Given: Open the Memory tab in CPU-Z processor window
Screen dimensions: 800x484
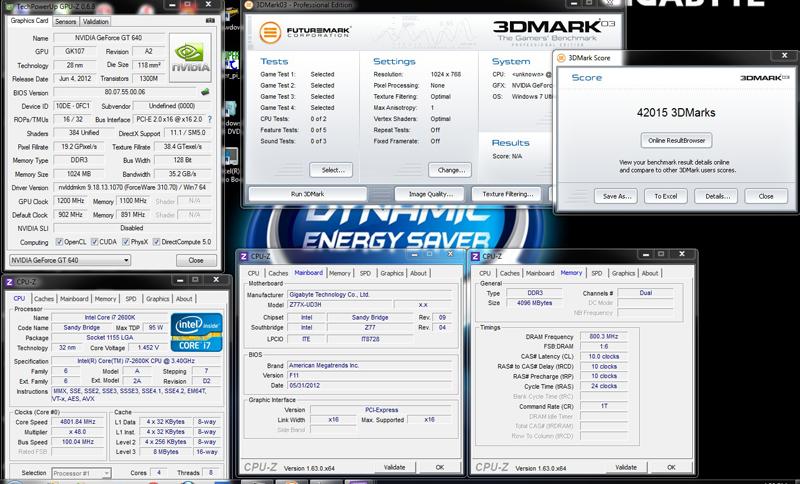Looking at the screenshot, I should 105,299.
